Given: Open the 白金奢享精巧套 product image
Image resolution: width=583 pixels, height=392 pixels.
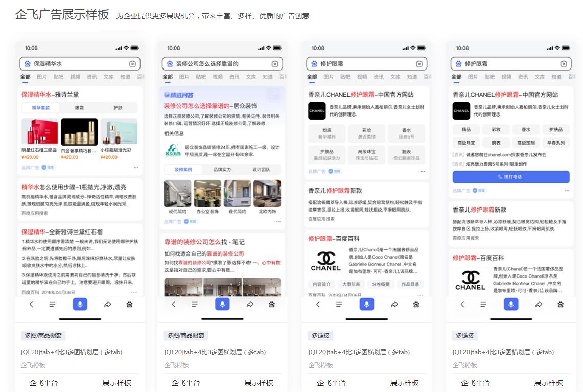Looking at the screenshot, I should [x=79, y=132].
